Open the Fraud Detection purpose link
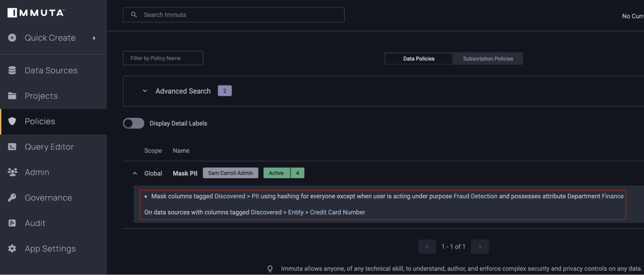644x275 pixels. (476, 196)
